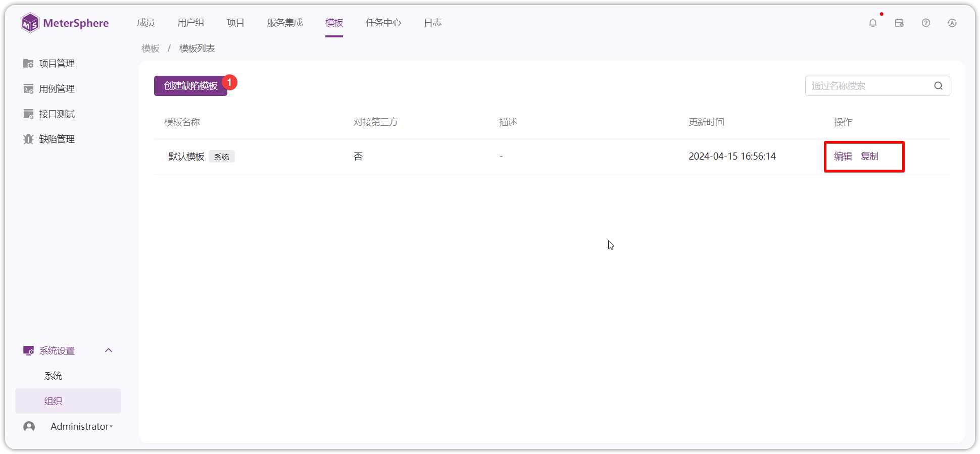Switch to the 日志 tab
The height and width of the screenshot is (454, 980).
pos(433,23)
